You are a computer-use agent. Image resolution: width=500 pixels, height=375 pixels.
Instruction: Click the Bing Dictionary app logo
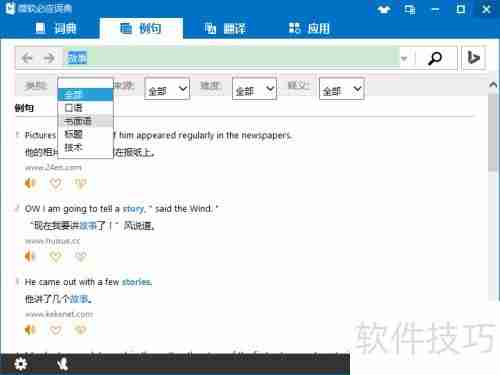(x=11, y=8)
